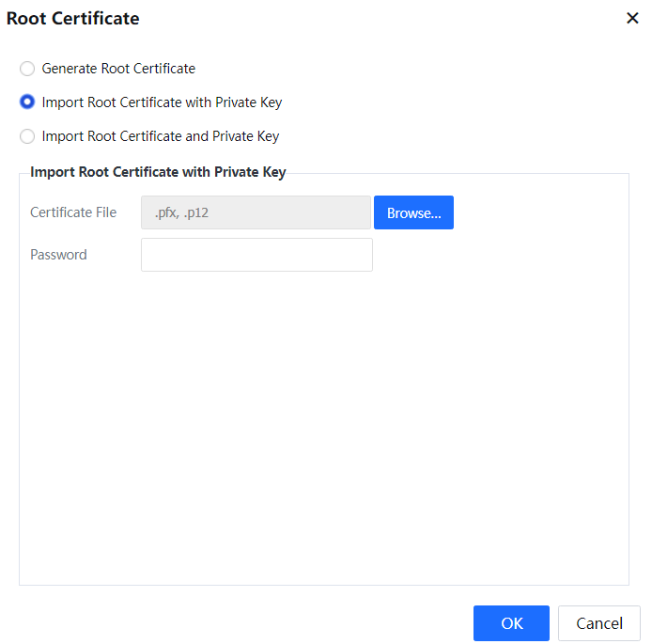Viewport: 652px width, 644px height.
Task: Click the "Generate Root Certificate" option label
Action: point(118,69)
